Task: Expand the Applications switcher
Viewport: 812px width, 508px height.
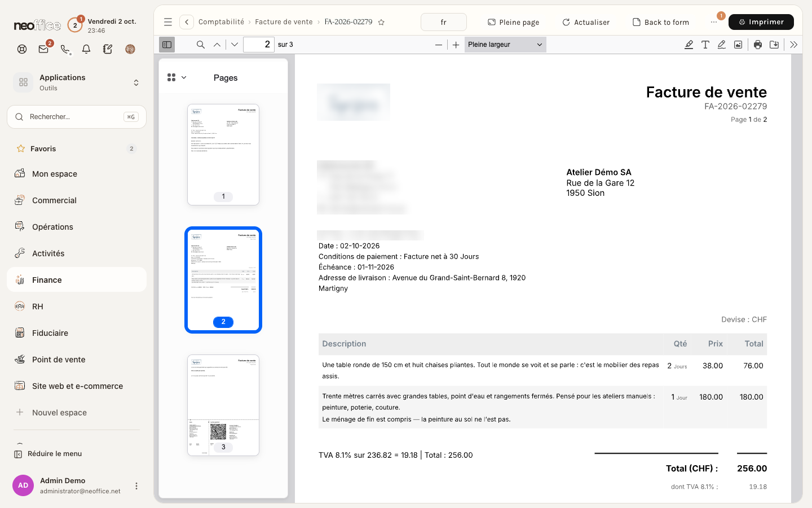Action: 77,82
